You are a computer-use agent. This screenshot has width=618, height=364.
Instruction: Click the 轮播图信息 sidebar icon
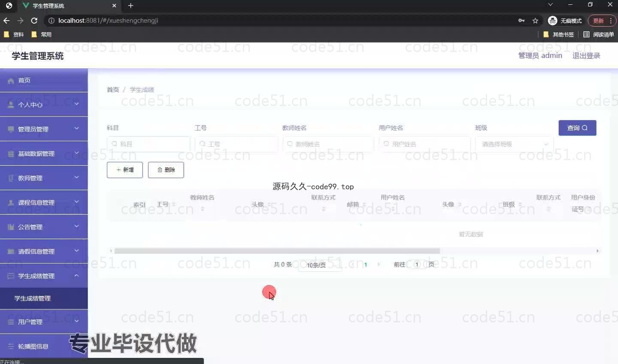(x=11, y=346)
